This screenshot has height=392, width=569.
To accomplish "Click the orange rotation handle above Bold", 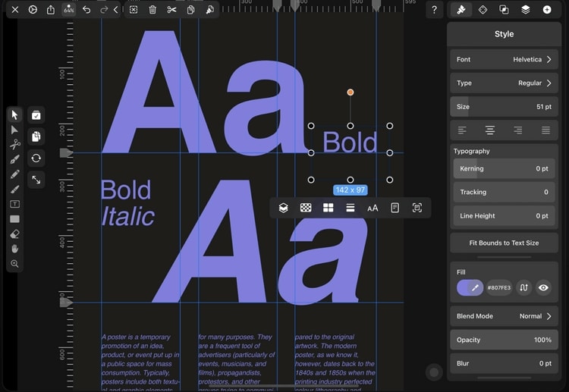I will coord(351,93).
